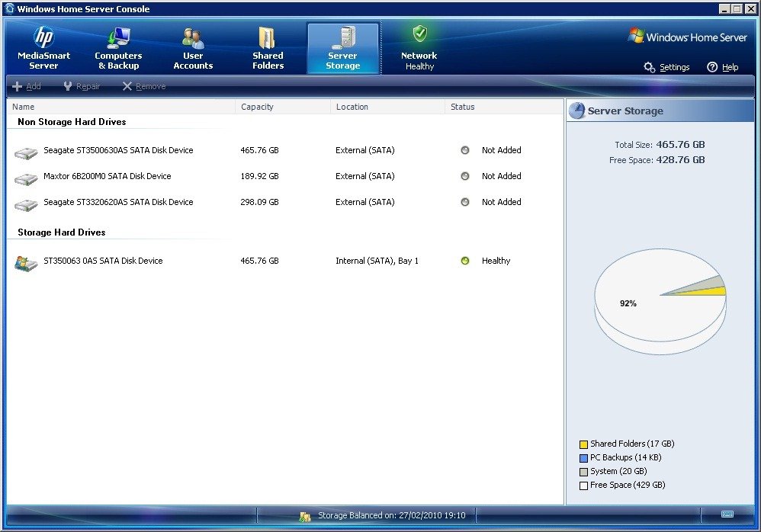This screenshot has height=532, width=761.
Task: Select ST350063 0AS SATA Disk Device row
Action: [285, 261]
